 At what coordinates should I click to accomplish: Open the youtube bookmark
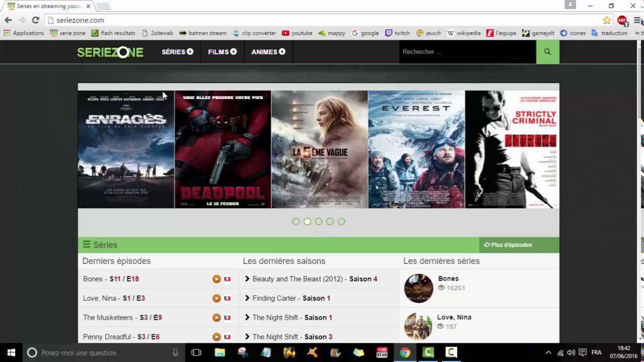(297, 33)
